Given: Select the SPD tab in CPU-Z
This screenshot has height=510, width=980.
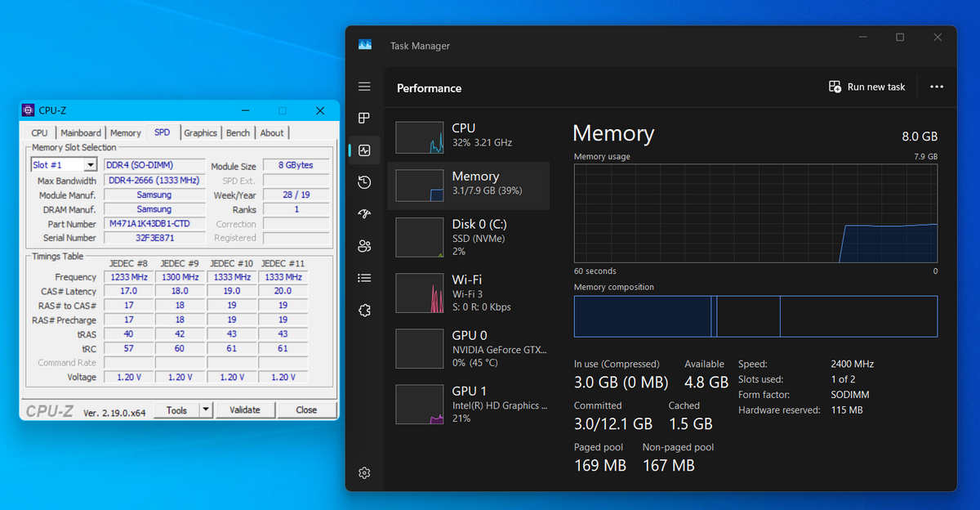Looking at the screenshot, I should coord(163,132).
